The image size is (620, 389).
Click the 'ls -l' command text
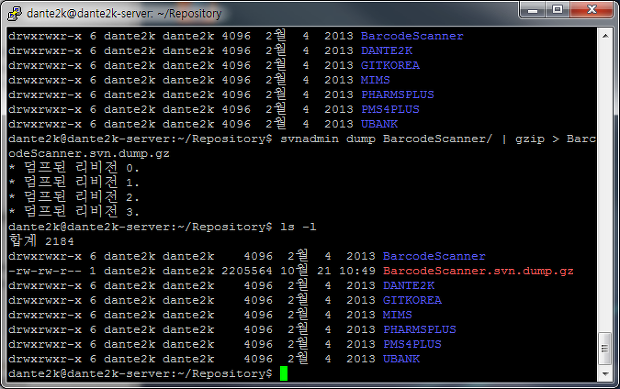[x=298, y=227]
